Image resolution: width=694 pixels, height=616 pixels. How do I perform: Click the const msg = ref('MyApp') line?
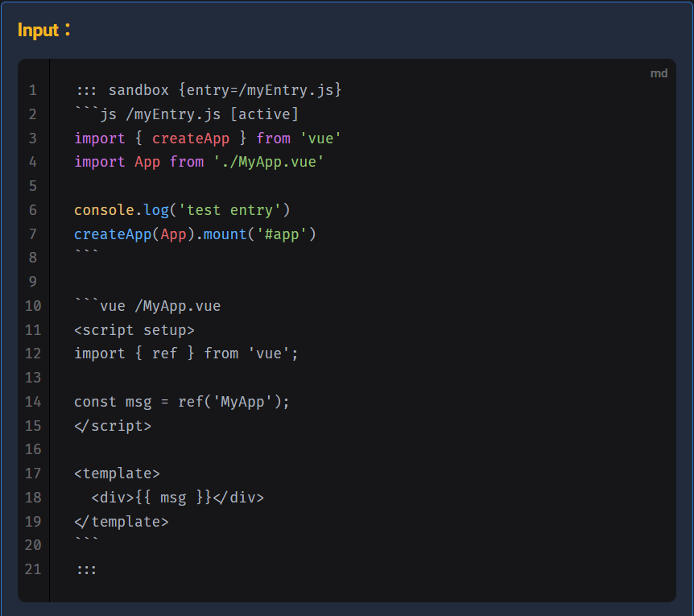(x=182, y=402)
